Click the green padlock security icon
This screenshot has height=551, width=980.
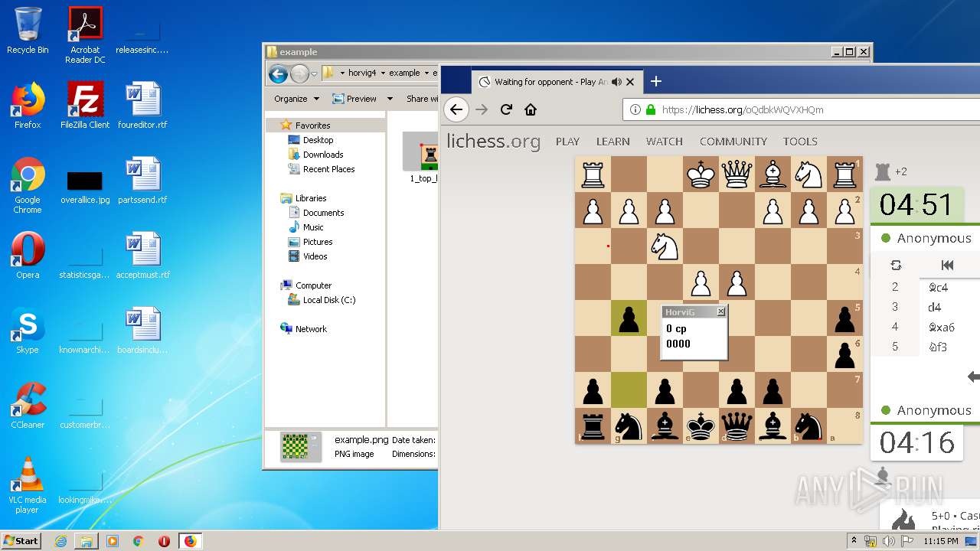pyautogui.click(x=651, y=109)
